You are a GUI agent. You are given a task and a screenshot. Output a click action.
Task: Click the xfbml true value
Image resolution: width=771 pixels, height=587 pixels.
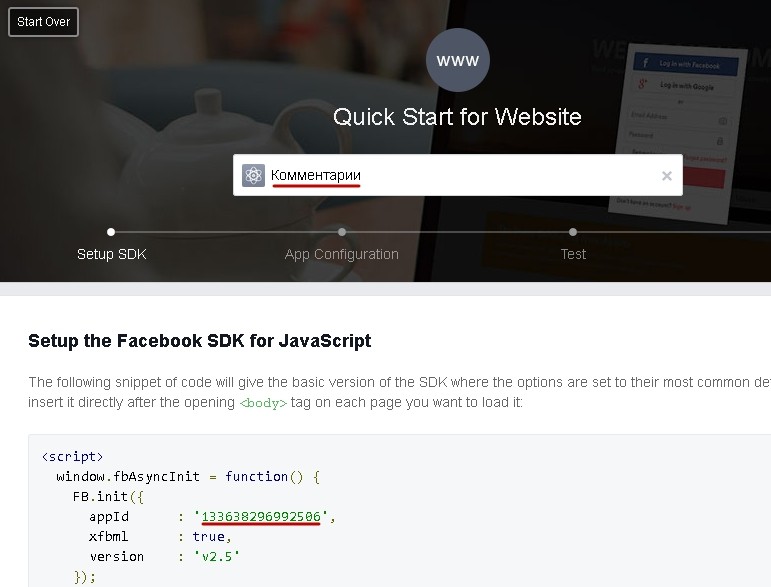(208, 536)
